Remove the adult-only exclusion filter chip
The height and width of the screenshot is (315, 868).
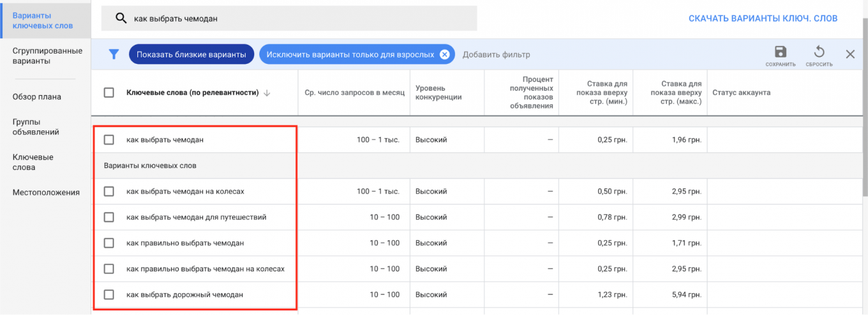click(x=445, y=54)
